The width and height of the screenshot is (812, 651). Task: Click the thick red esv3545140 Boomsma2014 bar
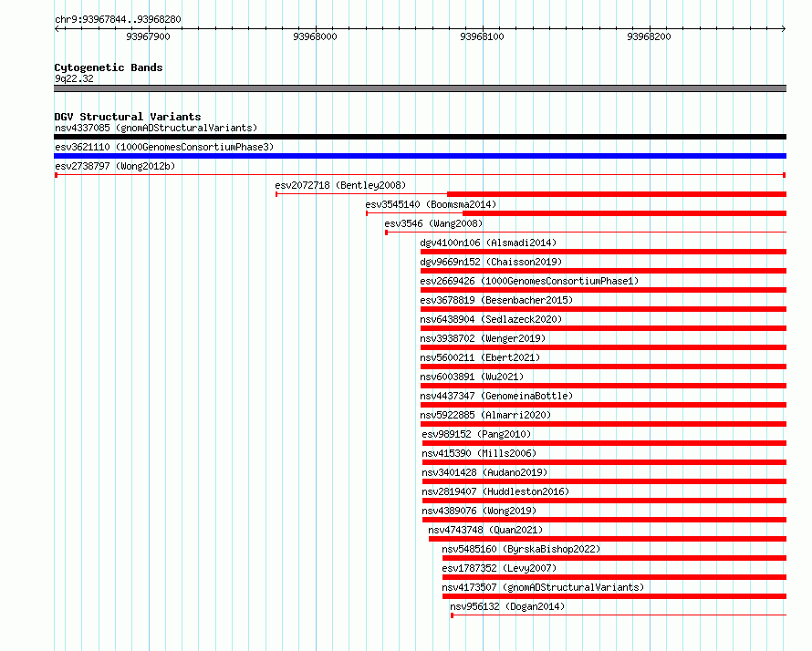point(625,213)
